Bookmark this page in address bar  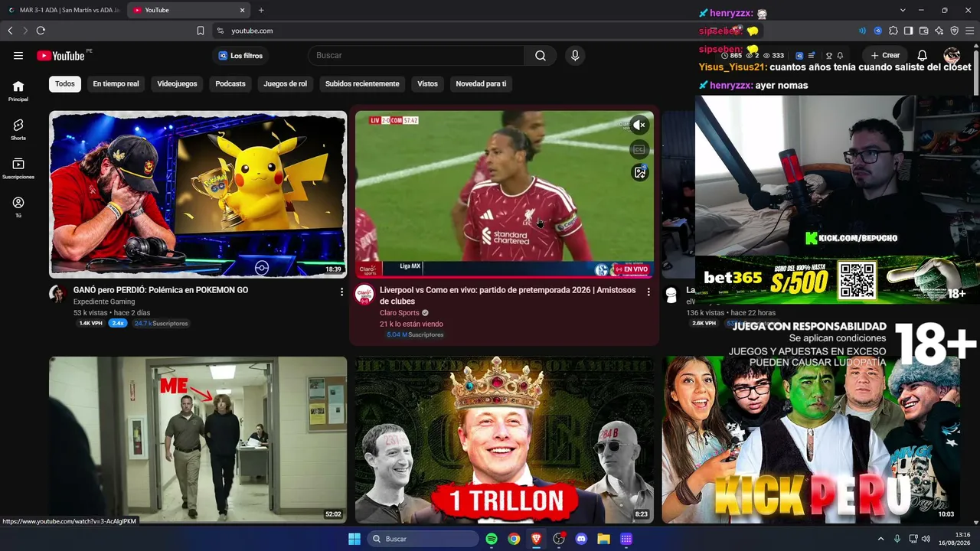(x=201, y=31)
